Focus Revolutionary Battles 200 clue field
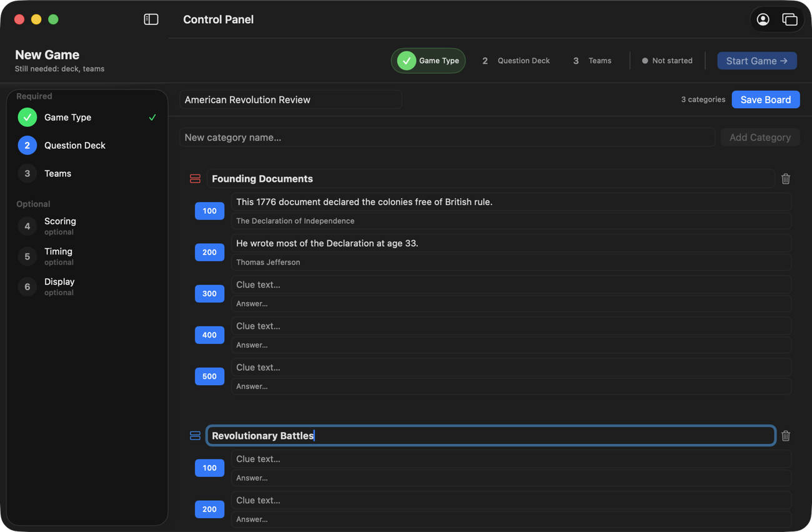 pos(512,500)
